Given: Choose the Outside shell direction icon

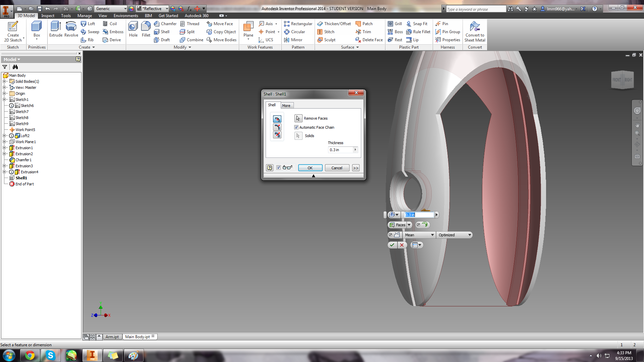Looking at the screenshot, I should tap(277, 127).
